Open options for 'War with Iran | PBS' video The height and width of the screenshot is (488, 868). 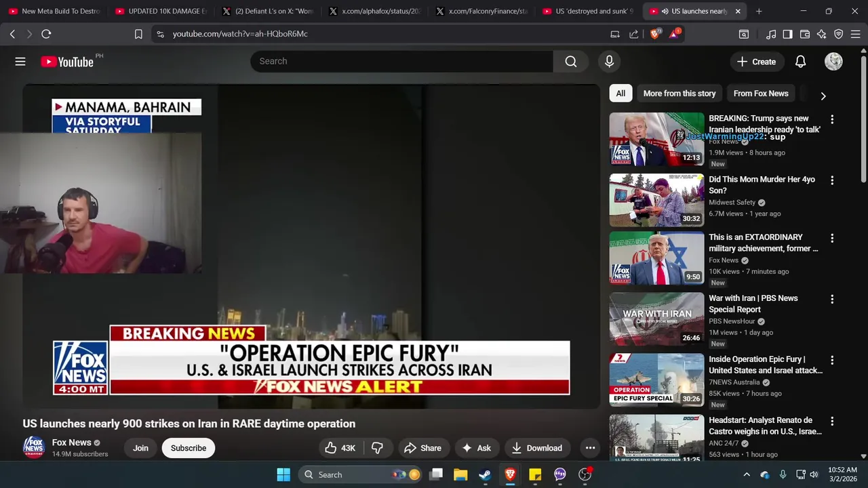point(832,299)
